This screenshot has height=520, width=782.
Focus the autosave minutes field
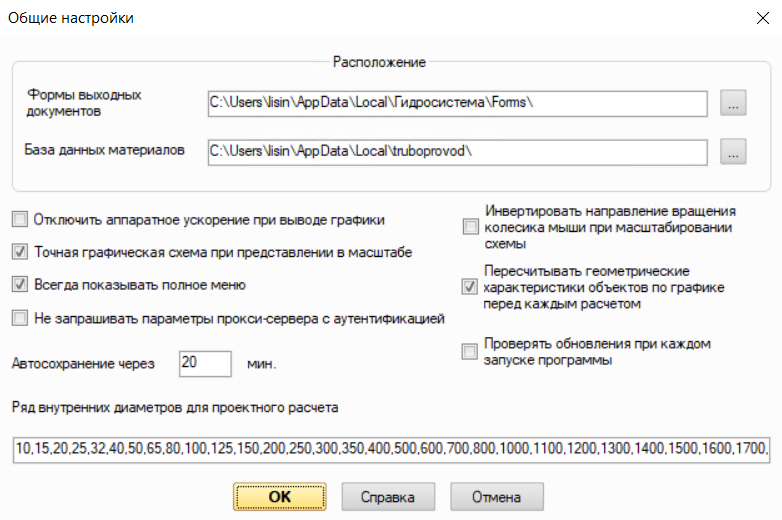tap(204, 363)
